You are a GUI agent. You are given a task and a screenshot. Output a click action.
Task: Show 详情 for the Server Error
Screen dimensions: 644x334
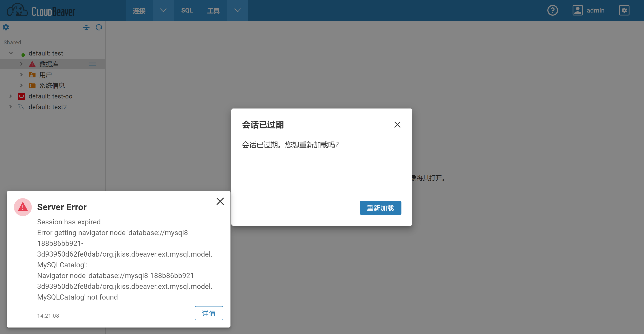coord(209,313)
